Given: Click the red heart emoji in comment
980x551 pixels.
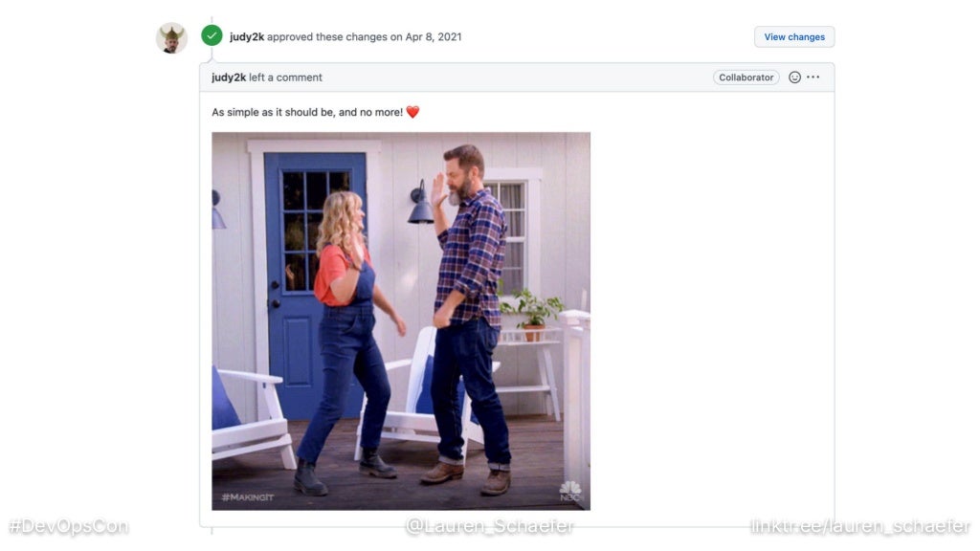Looking at the screenshot, I should [x=412, y=112].
